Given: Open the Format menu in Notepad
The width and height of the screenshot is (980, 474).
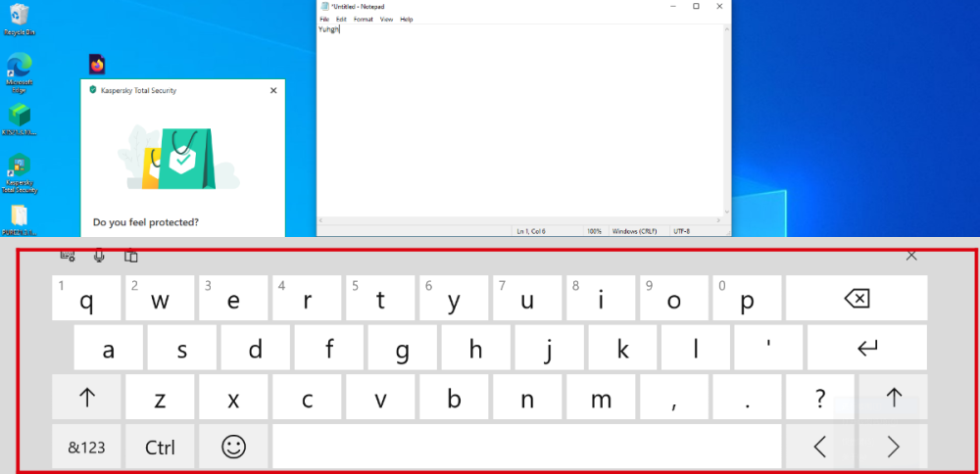Looking at the screenshot, I should [364, 20].
